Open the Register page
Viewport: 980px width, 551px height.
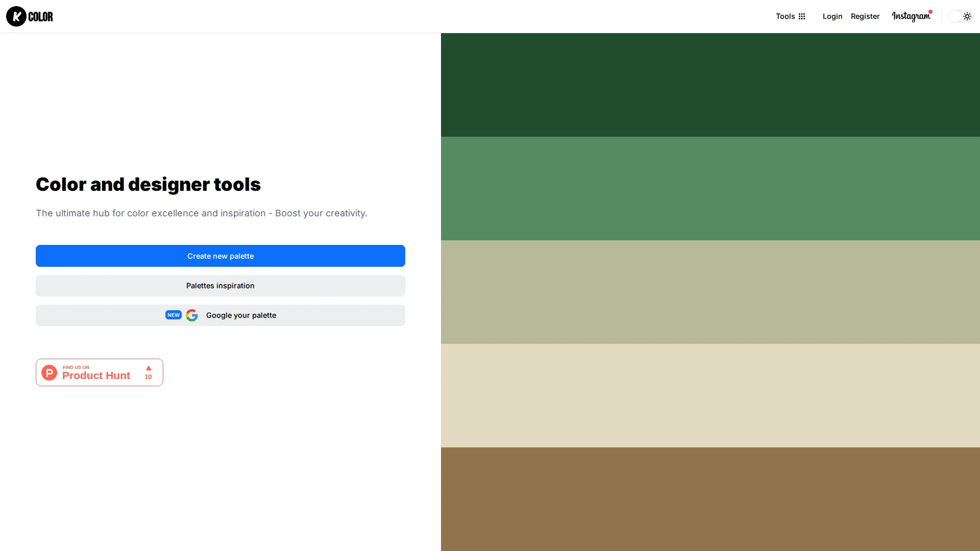(x=865, y=16)
